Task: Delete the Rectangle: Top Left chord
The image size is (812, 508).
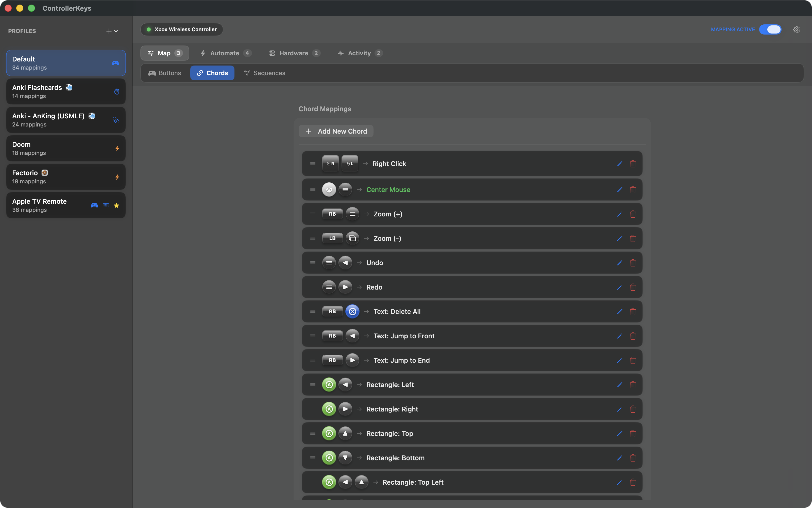Action: click(x=633, y=482)
